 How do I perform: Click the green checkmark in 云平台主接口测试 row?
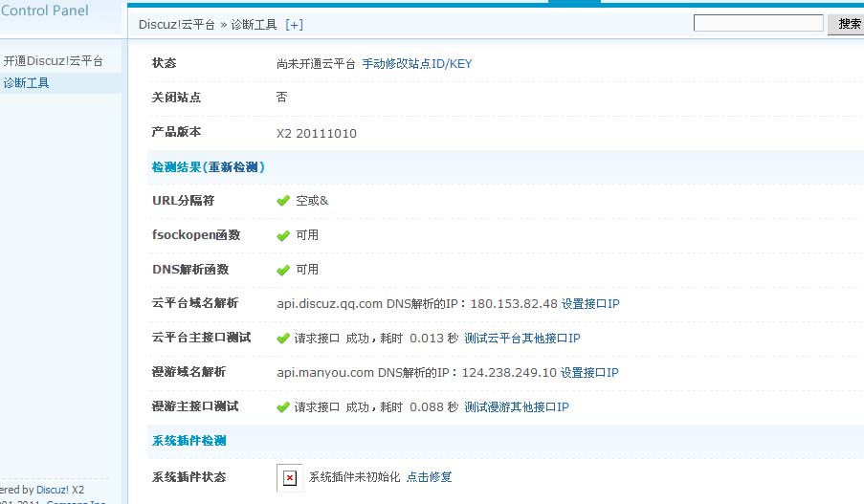(283, 339)
